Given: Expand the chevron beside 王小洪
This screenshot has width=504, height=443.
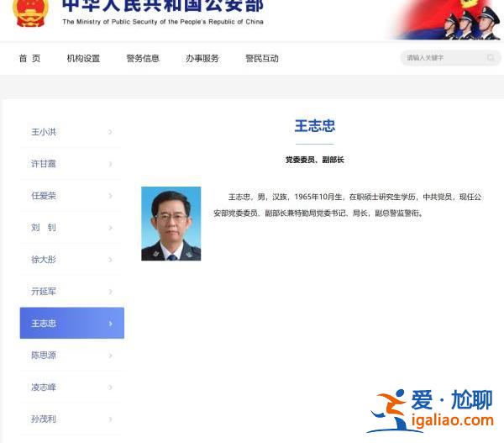Looking at the screenshot, I should (x=110, y=132).
